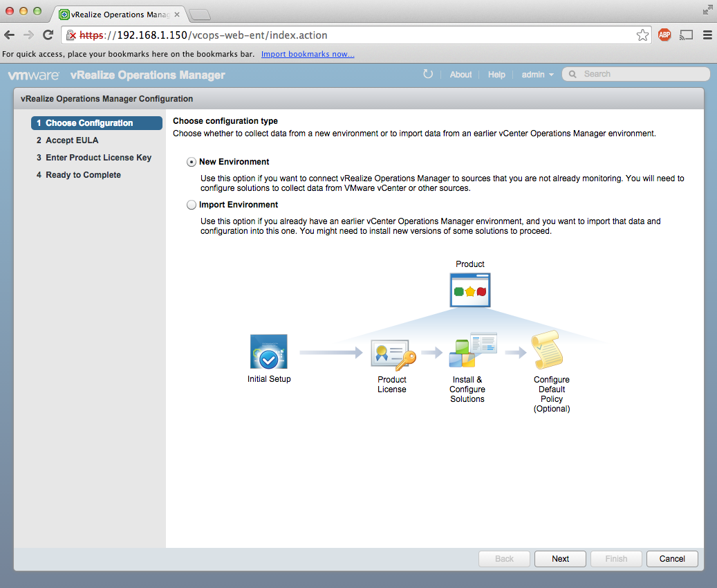Bookmark this page with the star icon
The image size is (717, 588).
[642, 35]
